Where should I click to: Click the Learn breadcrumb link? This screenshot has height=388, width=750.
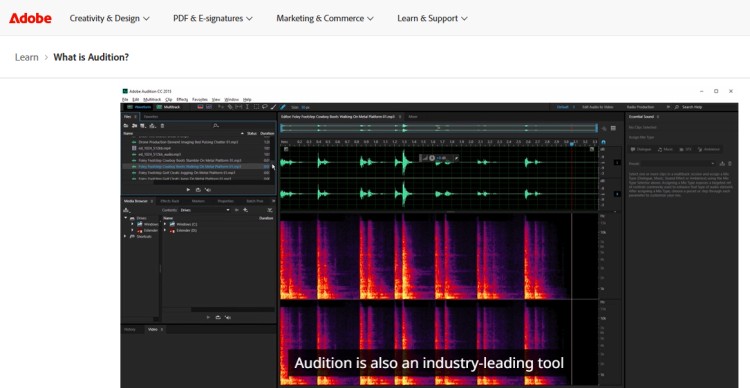(26, 57)
